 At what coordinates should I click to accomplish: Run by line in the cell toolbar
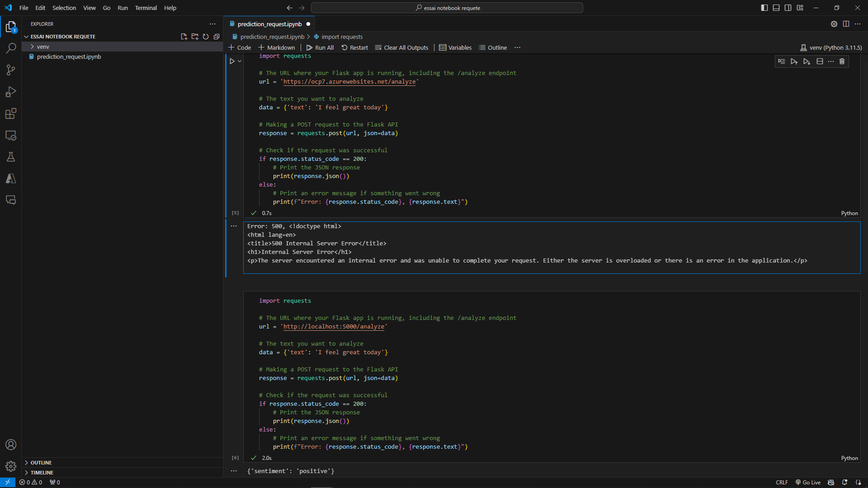point(782,61)
